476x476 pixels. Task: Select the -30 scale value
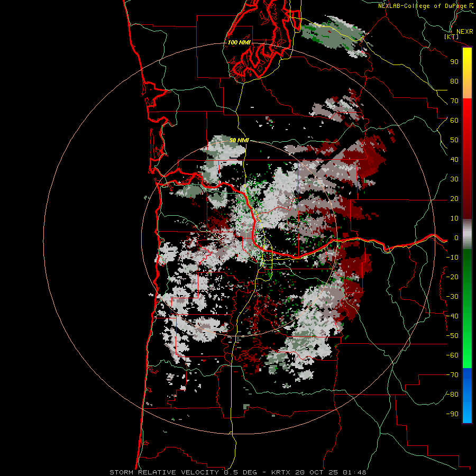pyautogui.click(x=452, y=297)
